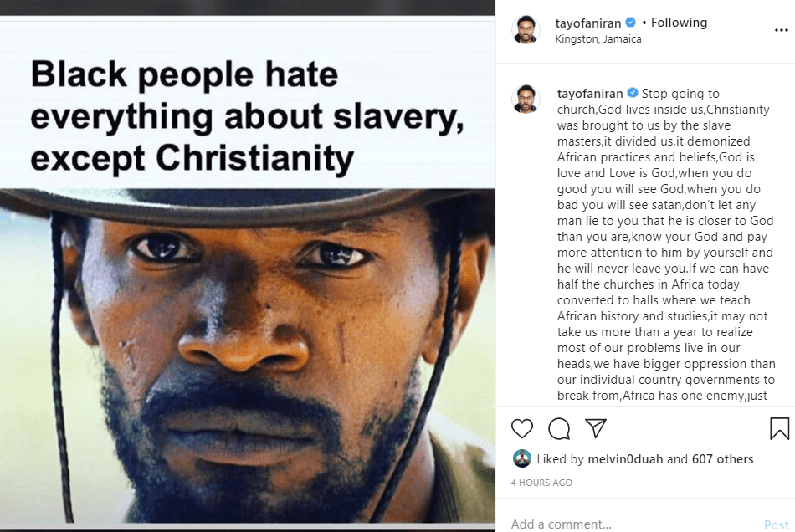Screen dimensions: 795x532
Task: Click the verified badge in post header
Action: click(x=631, y=23)
